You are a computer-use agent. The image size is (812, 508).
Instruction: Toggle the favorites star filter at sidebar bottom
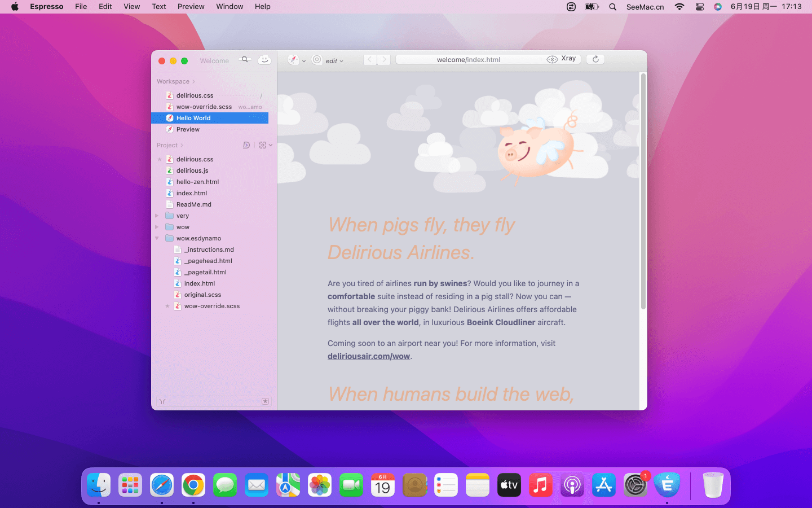click(265, 401)
